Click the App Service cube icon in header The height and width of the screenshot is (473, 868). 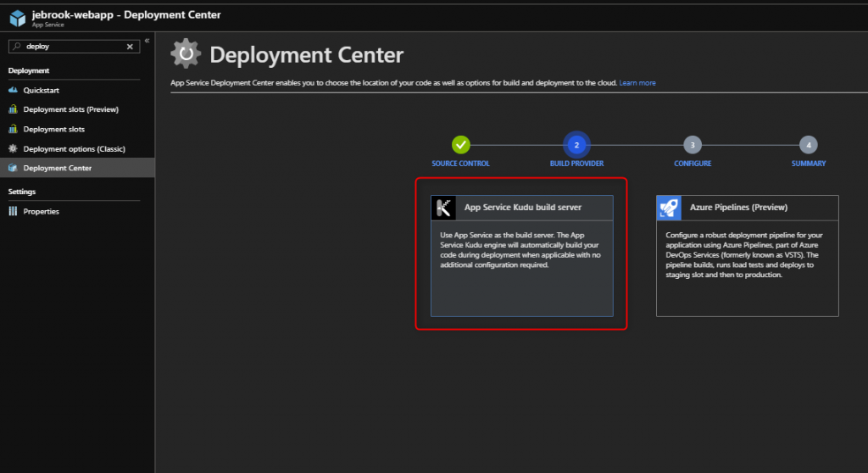[x=17, y=19]
